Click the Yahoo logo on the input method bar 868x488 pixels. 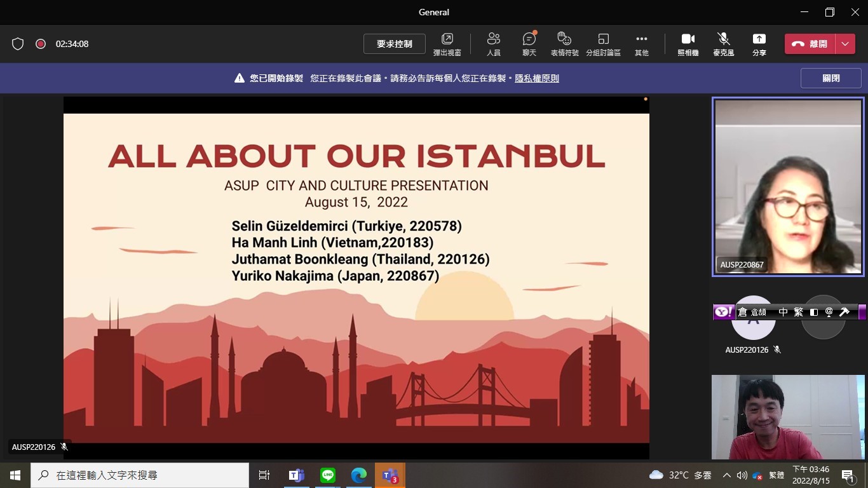tap(723, 312)
